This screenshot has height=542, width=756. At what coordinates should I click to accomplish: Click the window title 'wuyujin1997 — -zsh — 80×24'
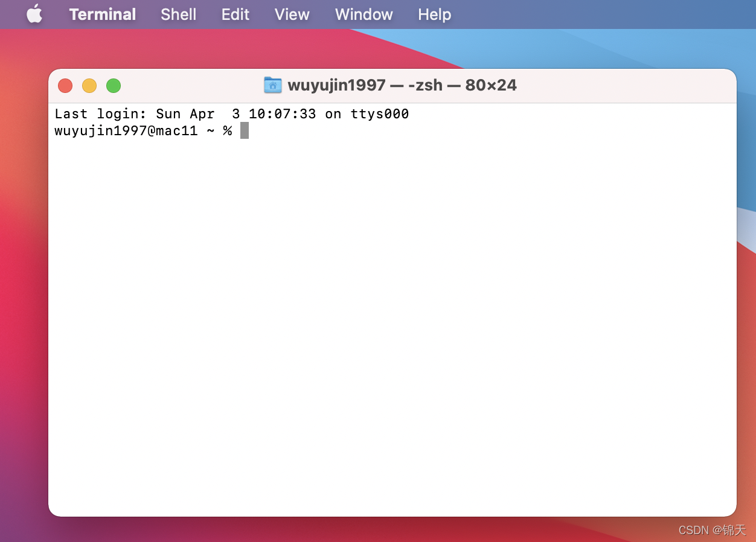[402, 85]
